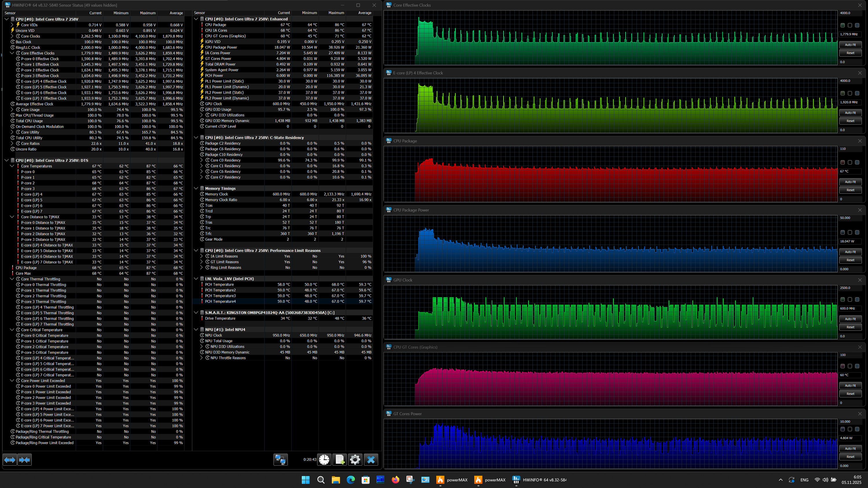The height and width of the screenshot is (488, 868).
Task: Click the Average column header in right pane
Action: click(x=365, y=13)
